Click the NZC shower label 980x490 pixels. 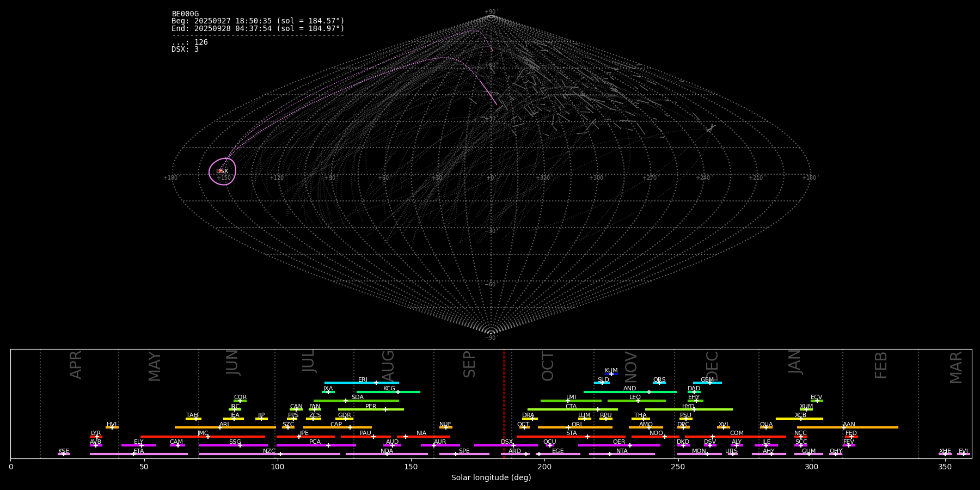coord(269,451)
